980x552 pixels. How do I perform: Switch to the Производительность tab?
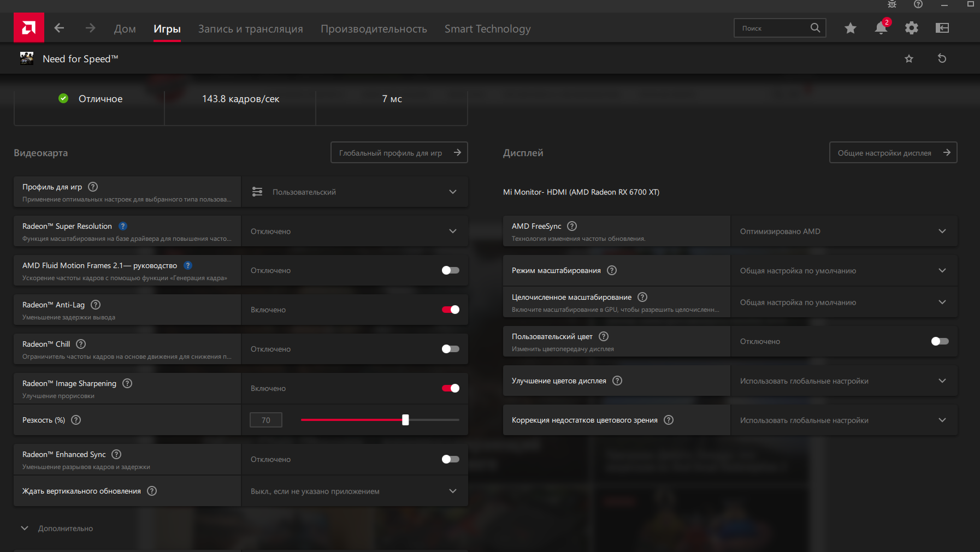coord(374,29)
